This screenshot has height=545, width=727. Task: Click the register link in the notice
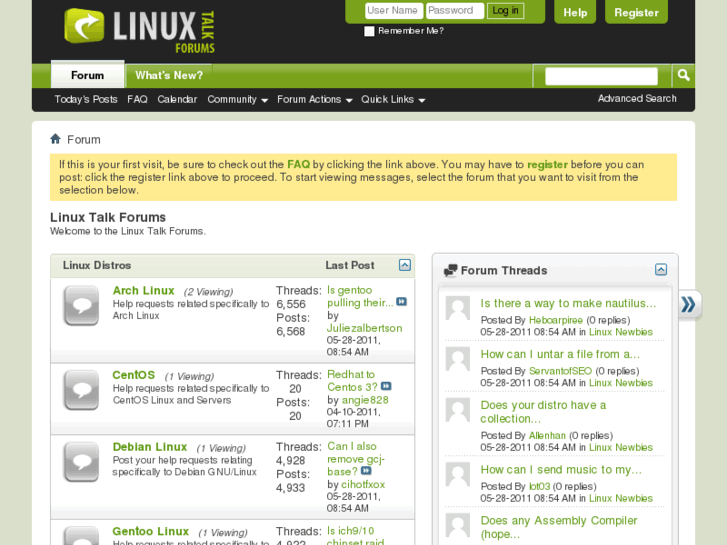point(547,164)
